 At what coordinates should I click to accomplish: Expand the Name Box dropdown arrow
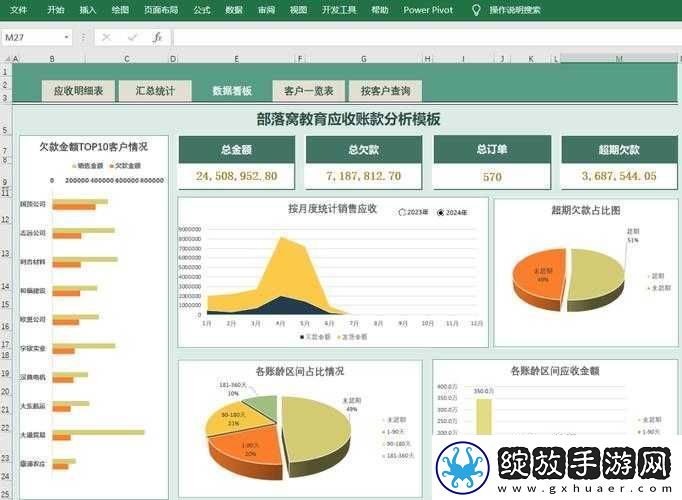tap(67, 37)
